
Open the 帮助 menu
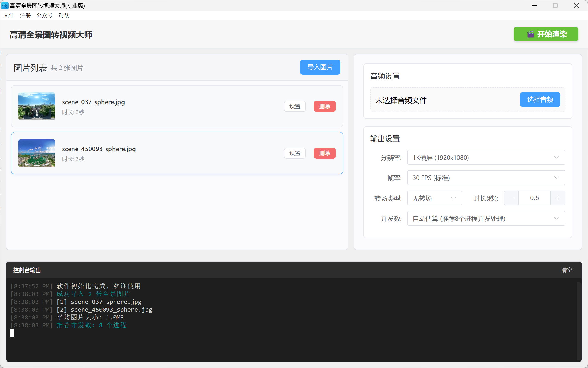coord(64,16)
